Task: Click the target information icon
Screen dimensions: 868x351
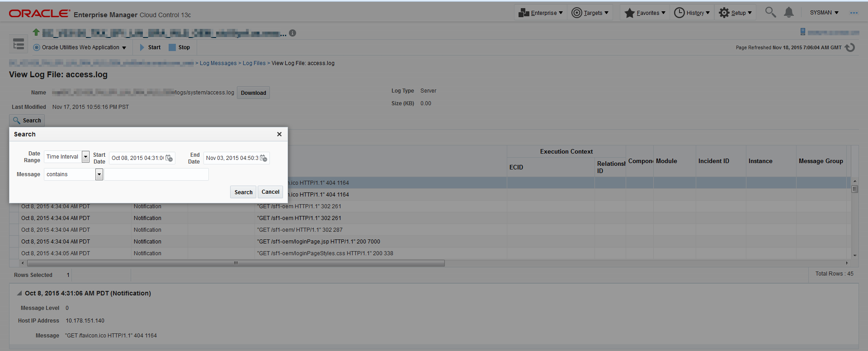Action: [x=292, y=33]
